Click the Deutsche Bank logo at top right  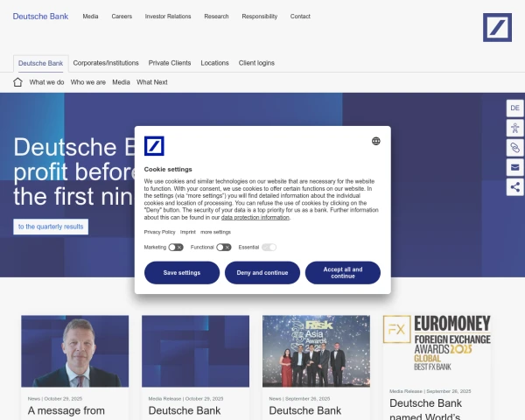tap(497, 27)
